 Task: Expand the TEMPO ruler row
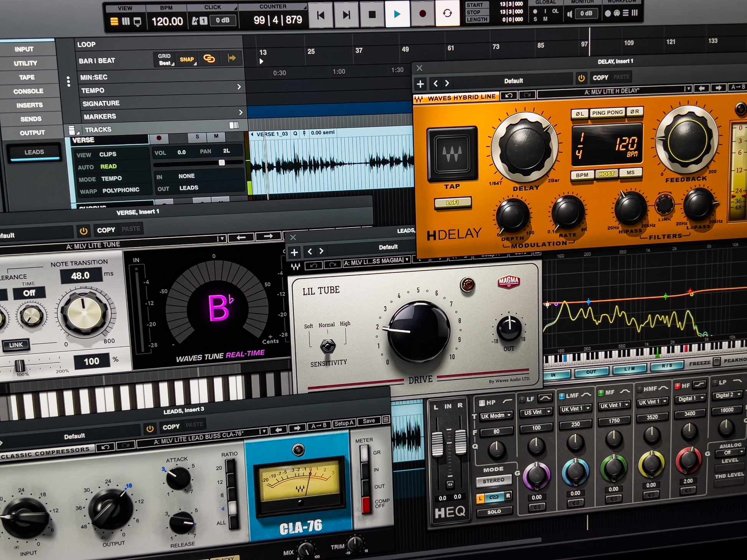(x=239, y=87)
